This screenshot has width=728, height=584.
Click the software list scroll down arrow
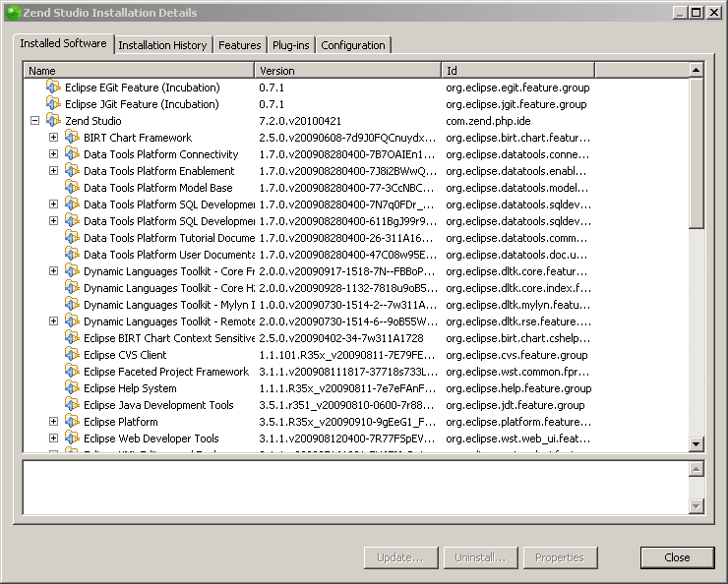coord(696,444)
